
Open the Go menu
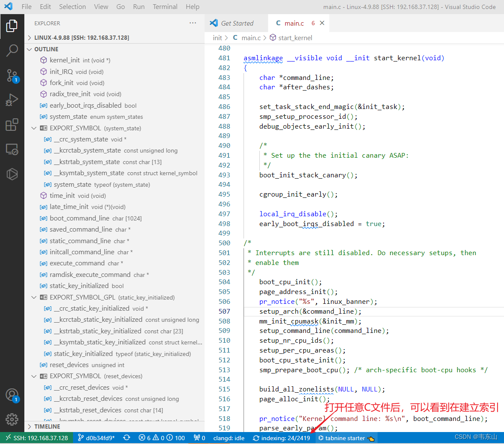tap(120, 6)
